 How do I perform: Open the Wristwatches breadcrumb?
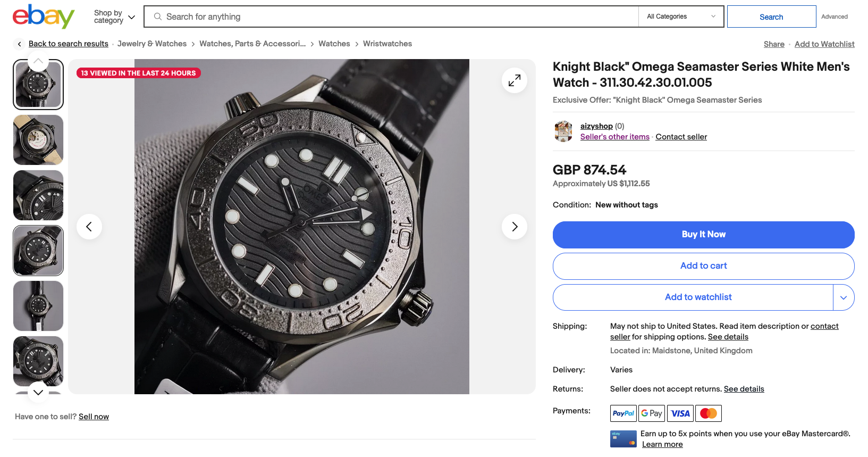point(387,44)
